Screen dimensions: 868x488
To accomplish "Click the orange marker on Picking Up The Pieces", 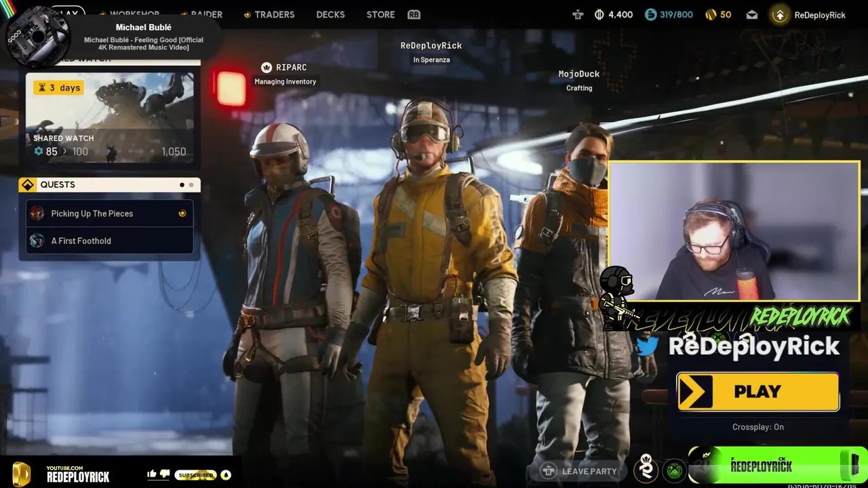I will [x=182, y=213].
